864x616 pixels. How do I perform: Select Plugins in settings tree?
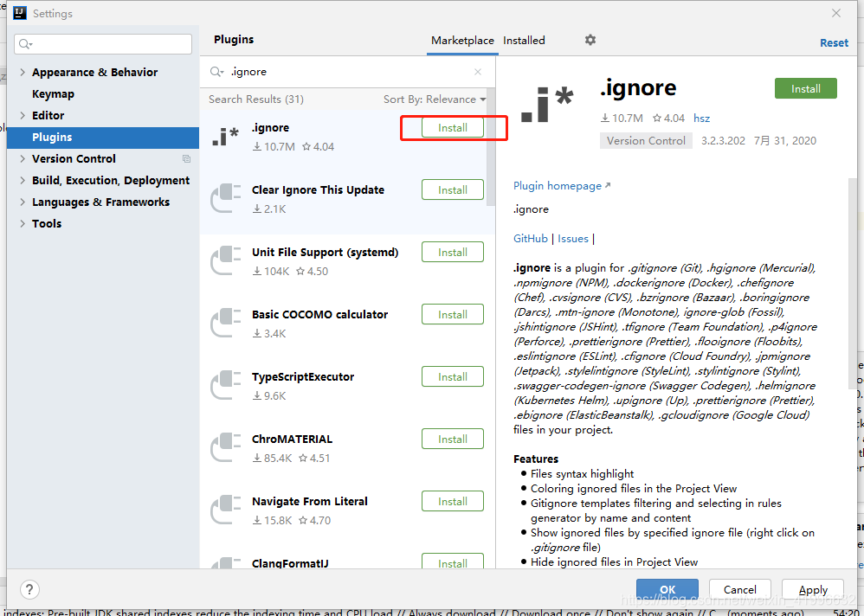pyautogui.click(x=103, y=137)
